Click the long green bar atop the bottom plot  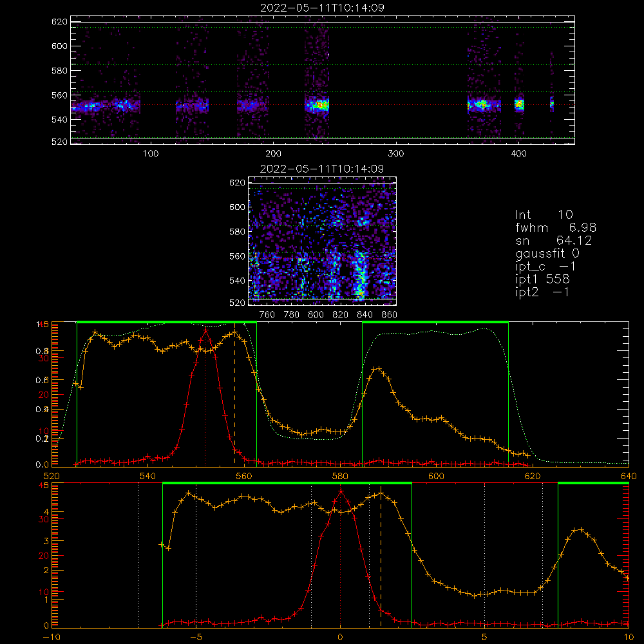pyautogui.click(x=287, y=483)
